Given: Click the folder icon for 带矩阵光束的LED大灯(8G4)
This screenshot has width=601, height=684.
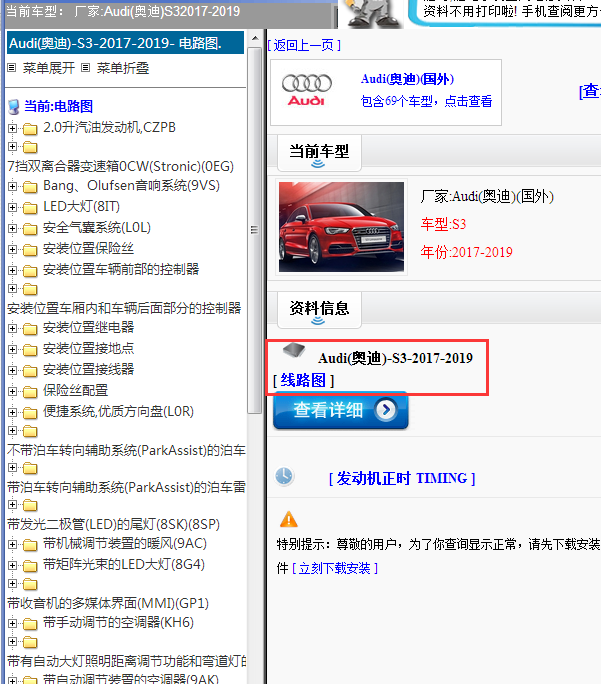Looking at the screenshot, I should click(x=30, y=565).
